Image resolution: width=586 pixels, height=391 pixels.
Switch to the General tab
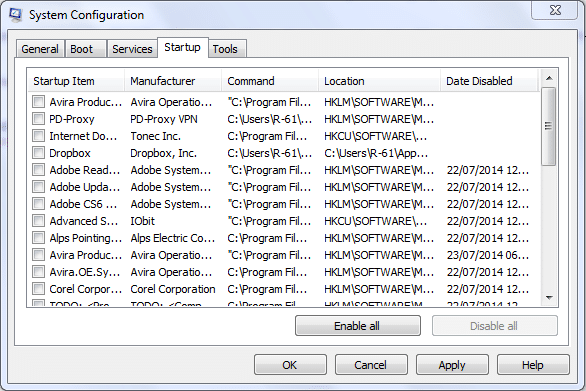pos(40,49)
